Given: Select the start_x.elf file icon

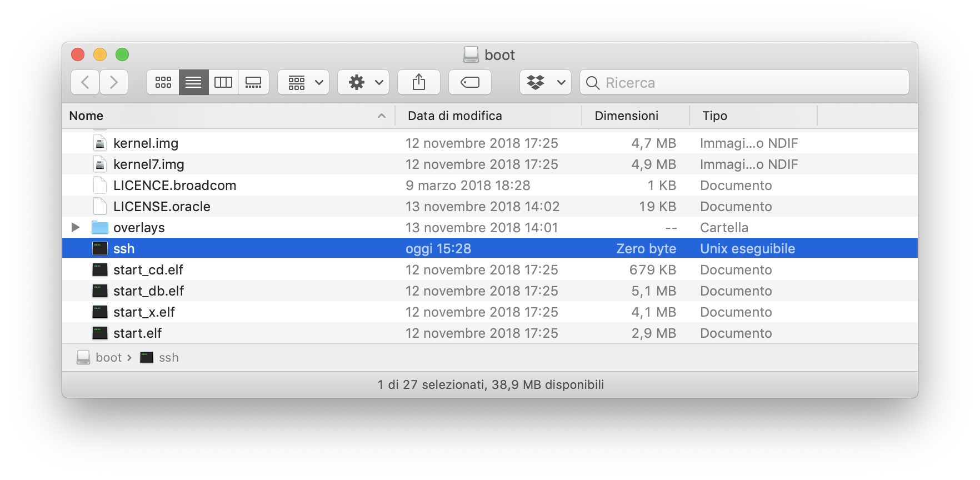Looking at the screenshot, I should point(100,312).
